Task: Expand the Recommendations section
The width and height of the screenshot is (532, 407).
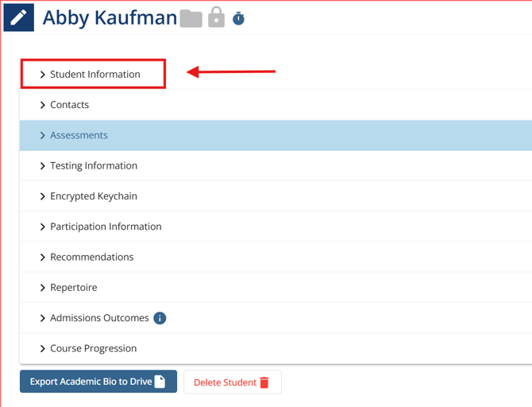Action: coord(91,258)
